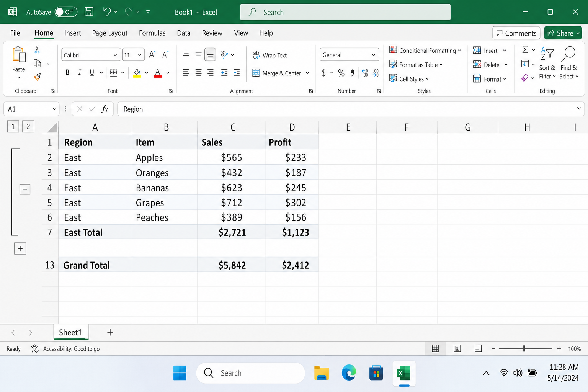Toggle Underline formatting
The width and height of the screenshot is (588, 392).
92,72
